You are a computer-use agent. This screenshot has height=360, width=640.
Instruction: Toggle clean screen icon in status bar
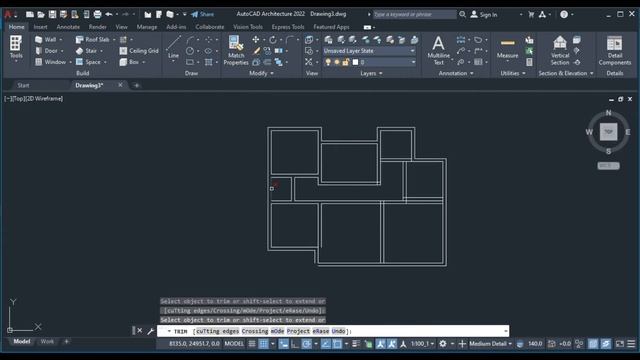tap(620, 344)
